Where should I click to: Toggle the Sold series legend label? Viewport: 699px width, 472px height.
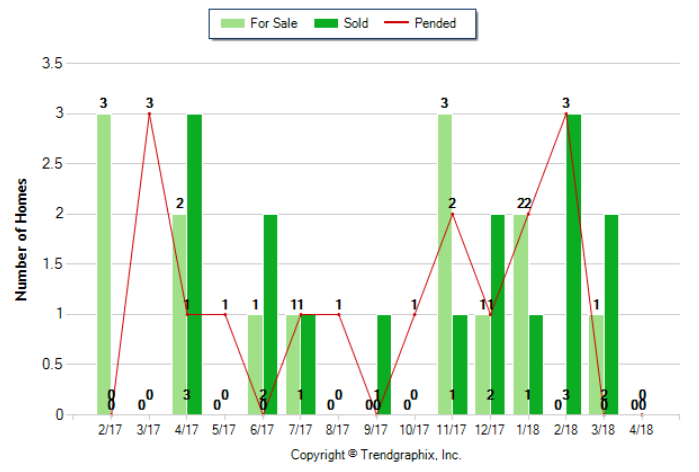(x=356, y=23)
